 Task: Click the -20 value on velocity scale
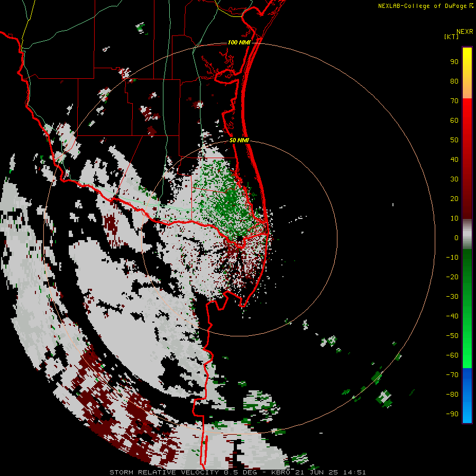click(x=452, y=277)
